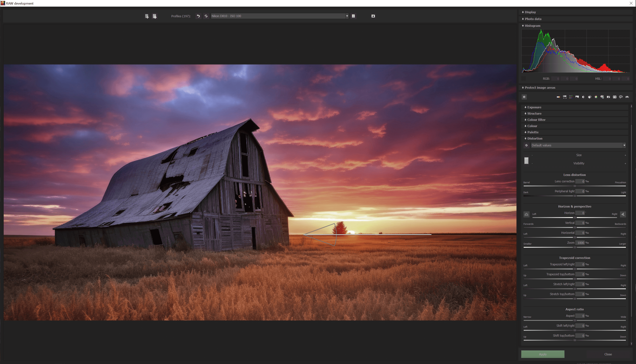Click the colour palette icon
636x364 pixels.
click(x=602, y=97)
